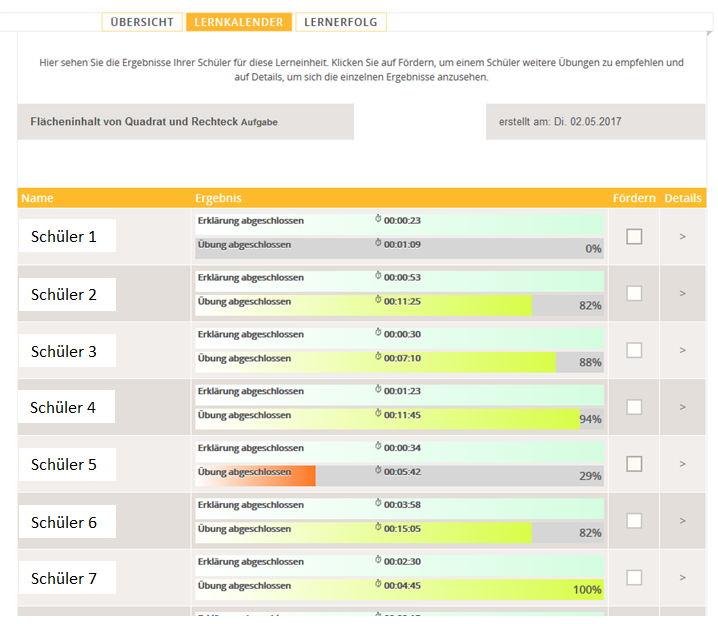Click the Ergebnis column header
Image resolution: width=718 pixels, height=624 pixels.
(x=218, y=198)
